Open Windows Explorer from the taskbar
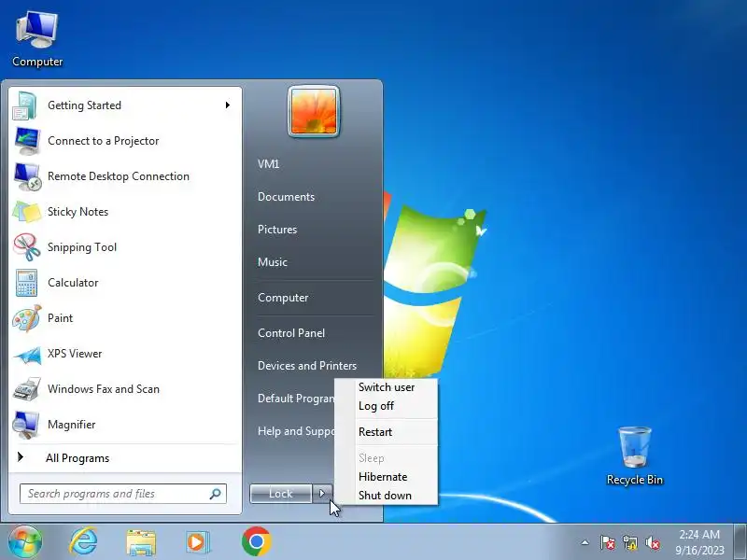The width and height of the screenshot is (747, 560). coord(141,542)
